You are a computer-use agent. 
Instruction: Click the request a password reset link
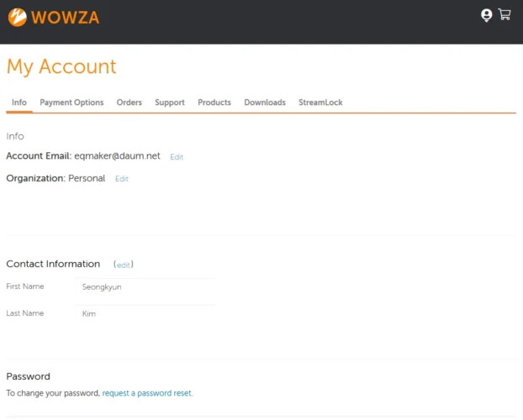(147, 393)
